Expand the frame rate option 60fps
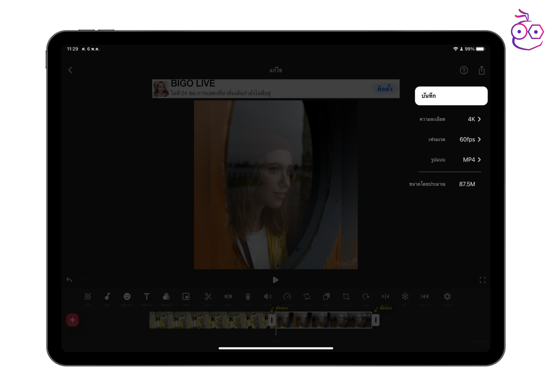The image size is (553, 392). [470, 139]
